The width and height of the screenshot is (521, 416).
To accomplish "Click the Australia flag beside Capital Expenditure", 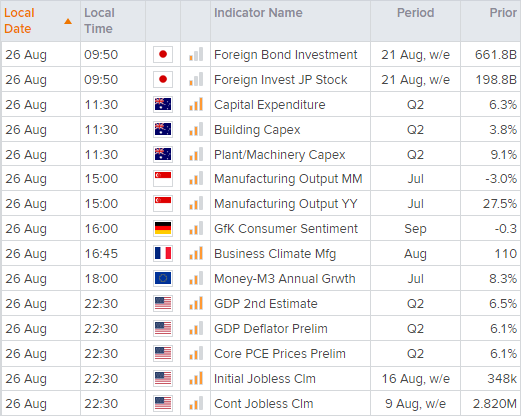I will tap(163, 104).
